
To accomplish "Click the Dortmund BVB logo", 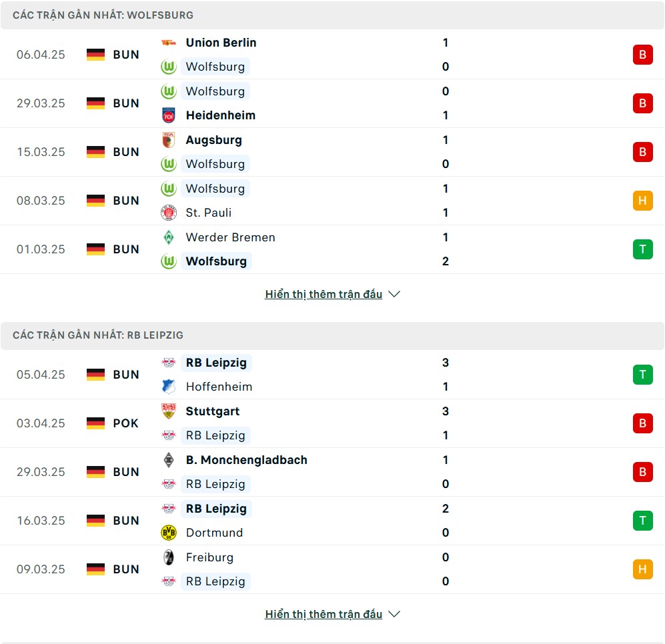I will coord(168,533).
